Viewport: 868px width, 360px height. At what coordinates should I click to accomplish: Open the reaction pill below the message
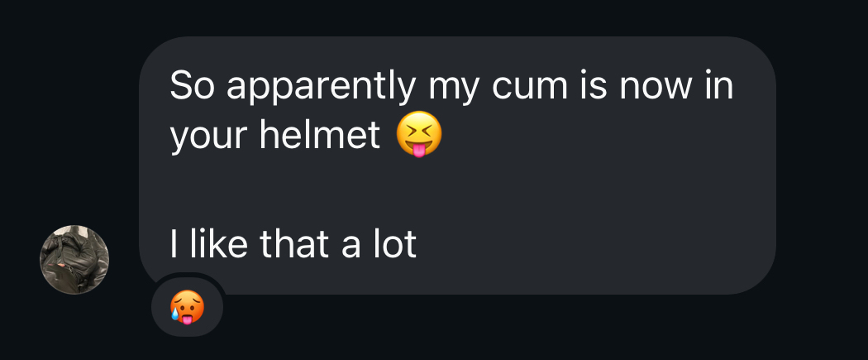pos(187,307)
